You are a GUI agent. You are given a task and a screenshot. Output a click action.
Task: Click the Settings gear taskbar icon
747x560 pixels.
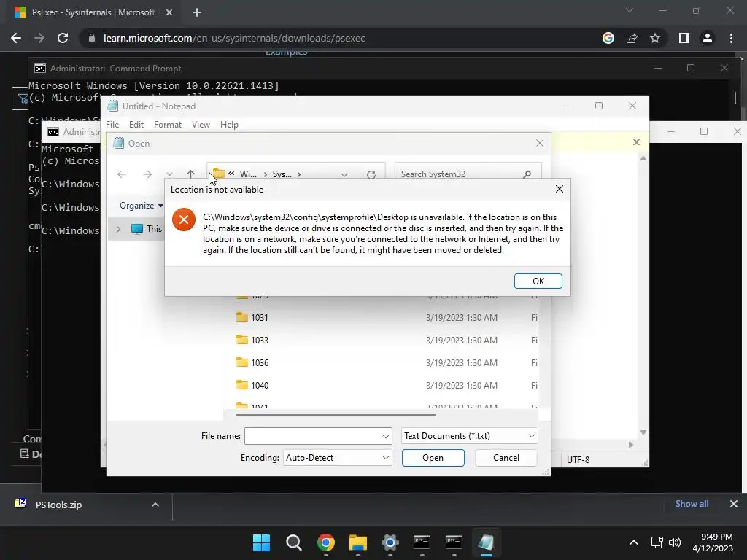(x=390, y=542)
